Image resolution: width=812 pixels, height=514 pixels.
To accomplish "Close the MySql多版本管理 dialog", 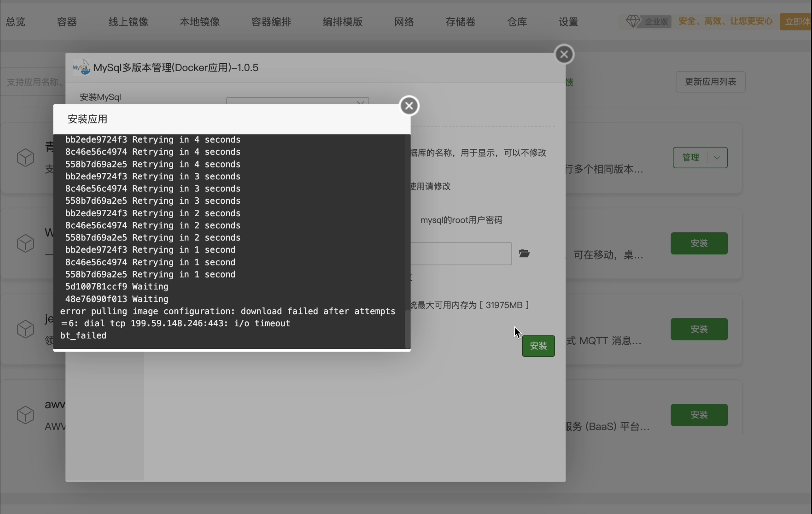I will (564, 54).
